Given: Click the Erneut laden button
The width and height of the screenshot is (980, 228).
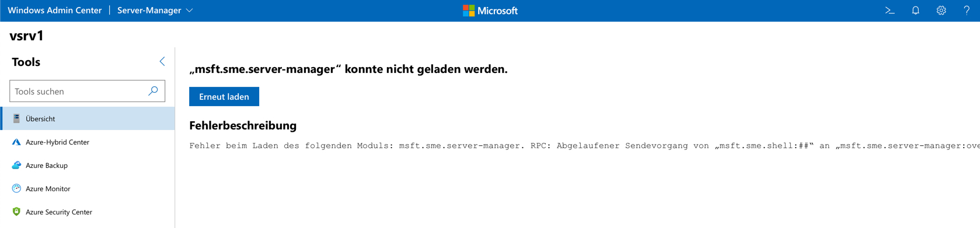Looking at the screenshot, I should point(224,97).
